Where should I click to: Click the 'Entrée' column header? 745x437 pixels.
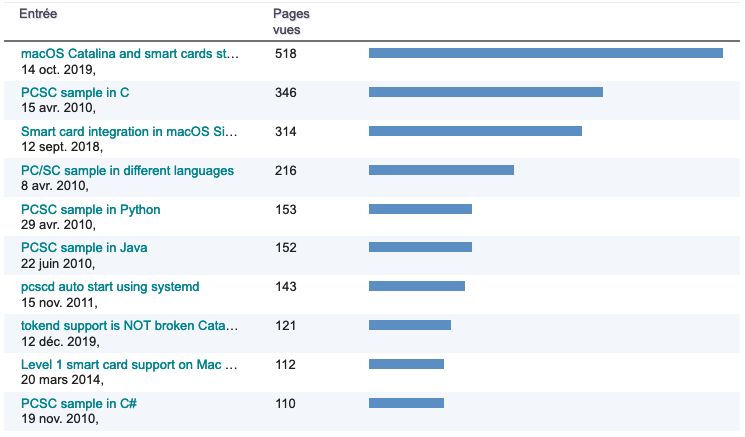tap(38, 14)
